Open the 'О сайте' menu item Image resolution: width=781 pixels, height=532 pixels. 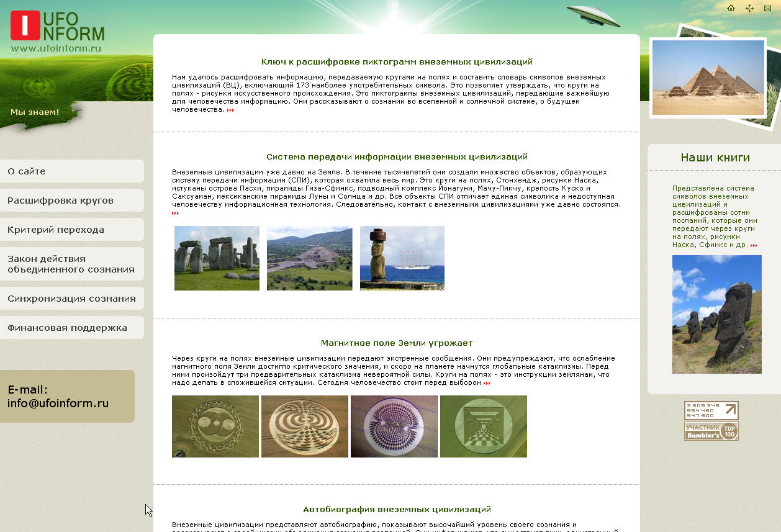point(71,171)
